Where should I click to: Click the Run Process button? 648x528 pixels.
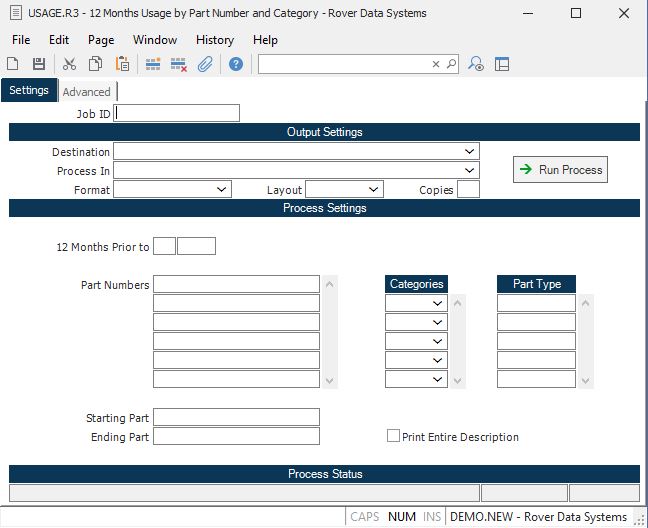tap(560, 170)
